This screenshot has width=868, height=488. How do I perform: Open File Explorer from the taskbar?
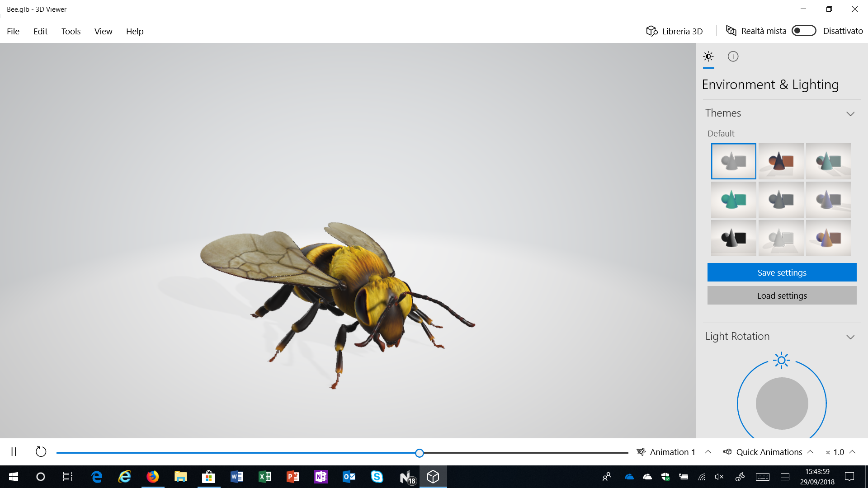point(181,477)
